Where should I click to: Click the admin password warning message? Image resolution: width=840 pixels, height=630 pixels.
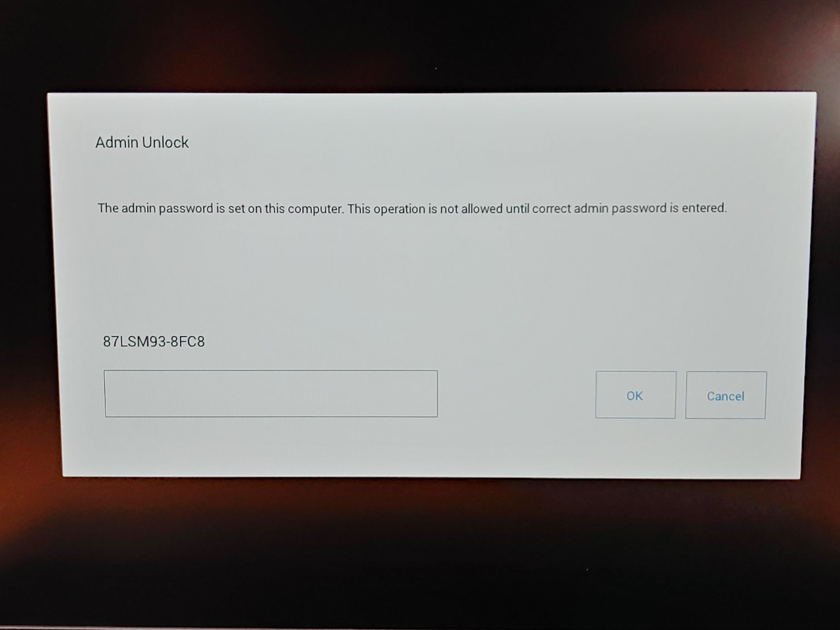tap(412, 208)
